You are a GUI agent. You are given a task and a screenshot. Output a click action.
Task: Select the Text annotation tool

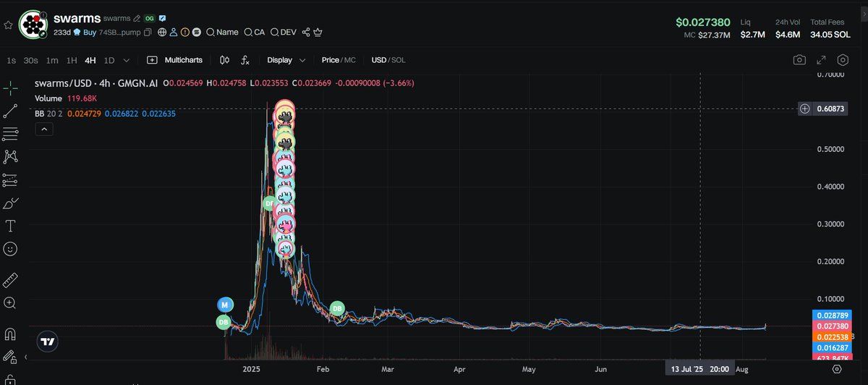(x=10, y=226)
